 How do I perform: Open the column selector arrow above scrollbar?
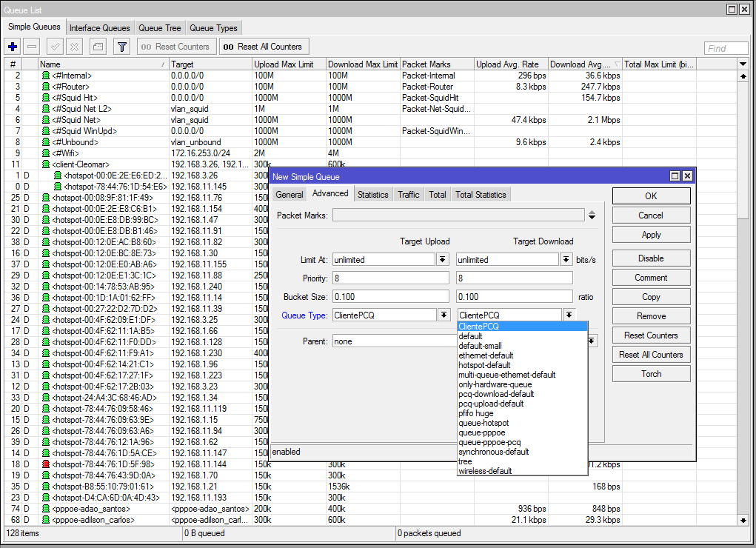point(743,64)
